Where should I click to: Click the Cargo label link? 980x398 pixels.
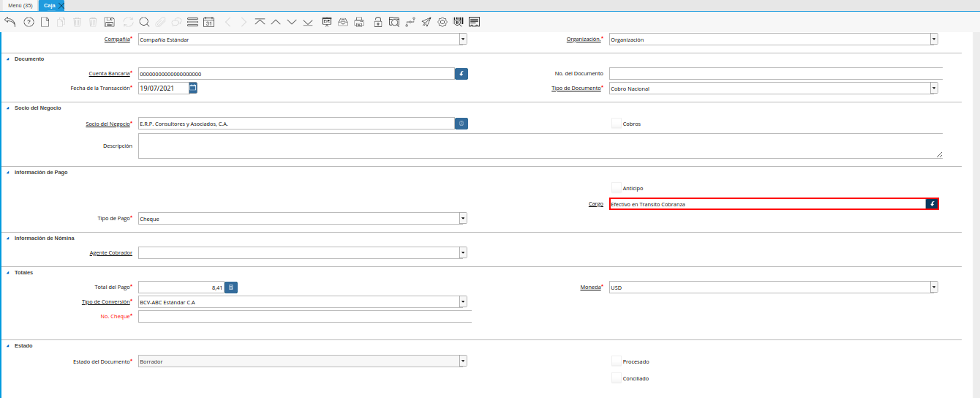pyautogui.click(x=596, y=204)
